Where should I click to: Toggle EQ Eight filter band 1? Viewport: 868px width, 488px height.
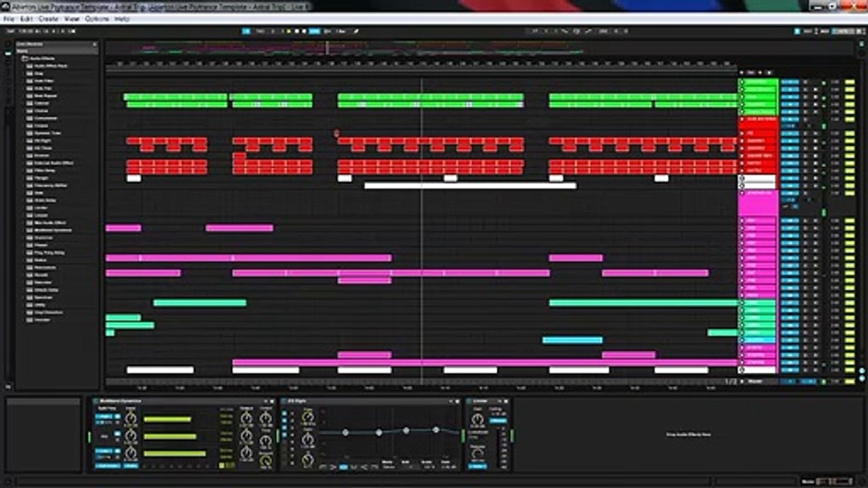(285, 413)
